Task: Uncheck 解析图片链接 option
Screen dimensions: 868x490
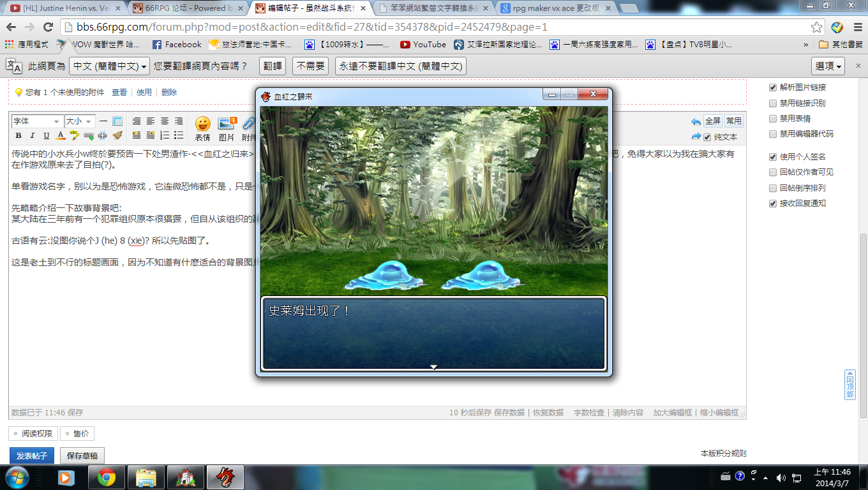Action: pyautogui.click(x=773, y=87)
